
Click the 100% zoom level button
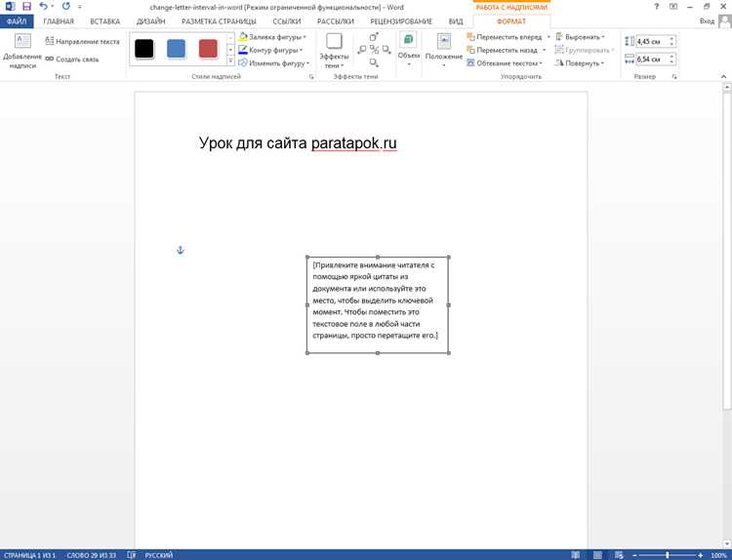click(x=718, y=555)
